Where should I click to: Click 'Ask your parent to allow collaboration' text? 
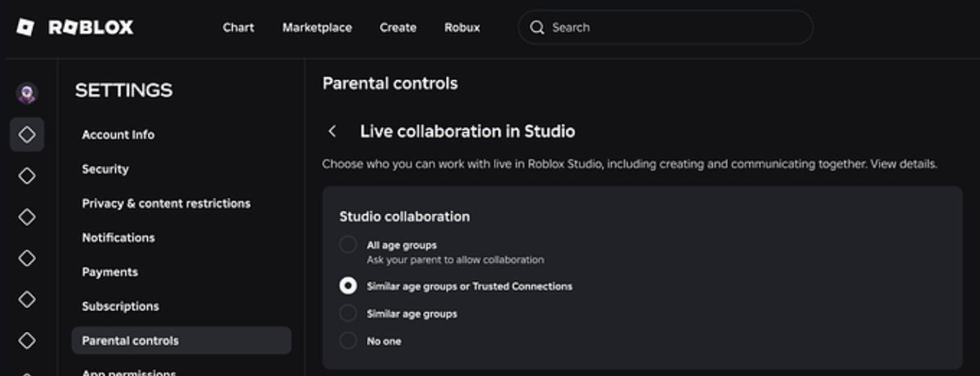(456, 260)
